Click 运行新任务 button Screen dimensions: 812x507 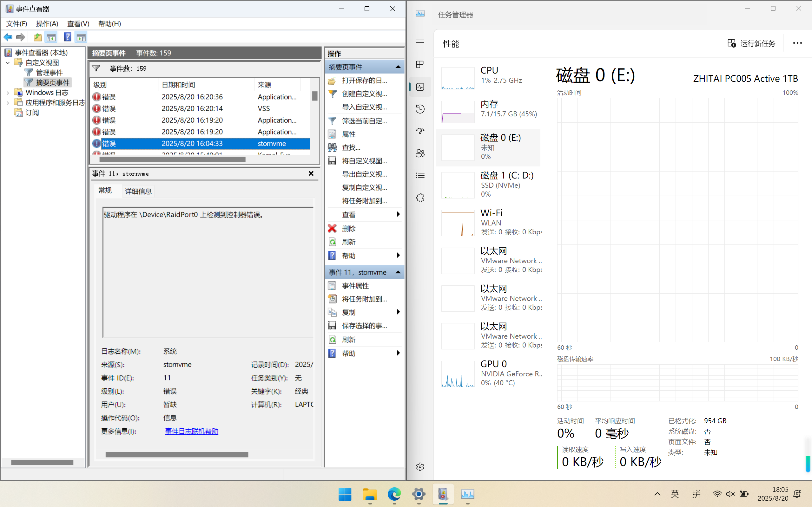click(752, 43)
